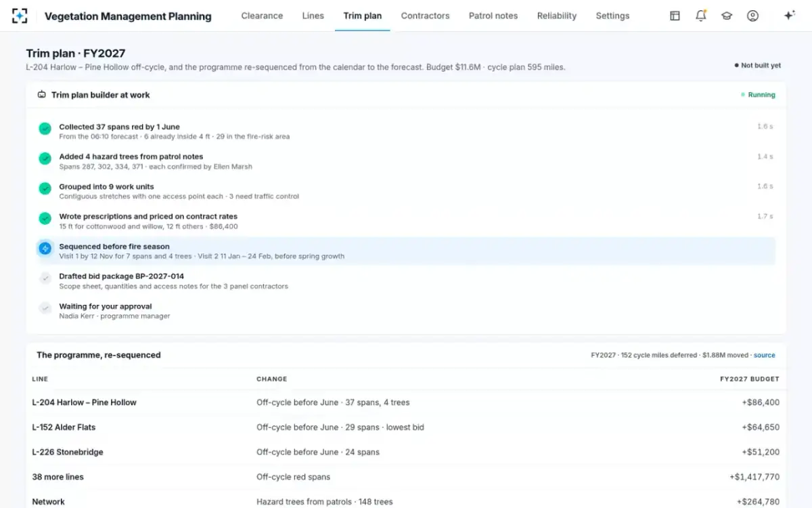Click the blue in-progress icon for Sequenced before fire season
812x508 pixels.
[45, 249]
